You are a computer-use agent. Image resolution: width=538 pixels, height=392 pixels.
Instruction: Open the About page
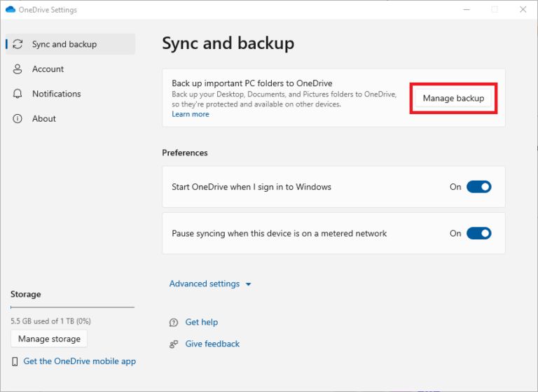tap(71, 119)
